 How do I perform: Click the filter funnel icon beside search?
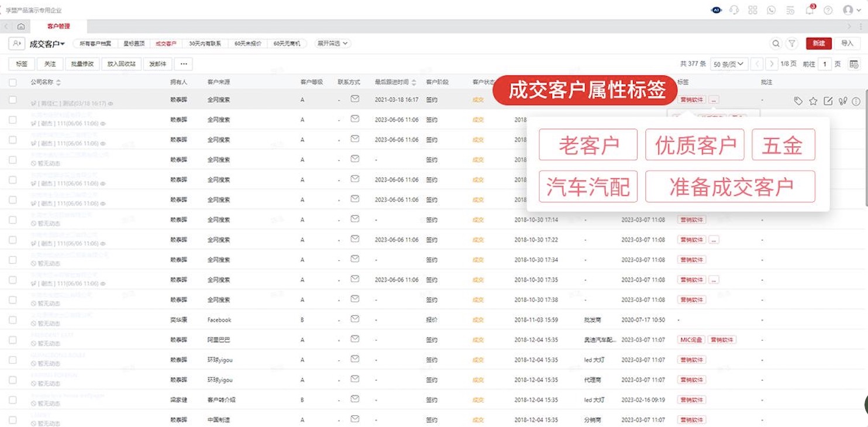point(791,43)
